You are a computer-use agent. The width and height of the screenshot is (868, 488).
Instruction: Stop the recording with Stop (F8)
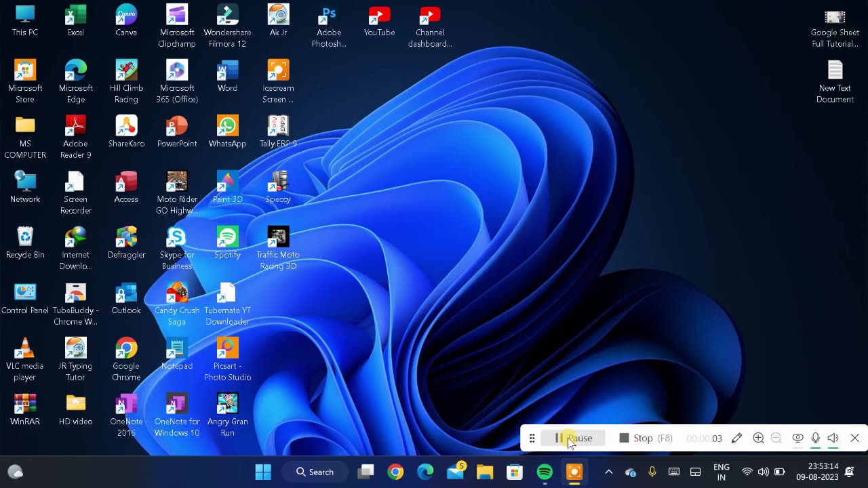646,438
